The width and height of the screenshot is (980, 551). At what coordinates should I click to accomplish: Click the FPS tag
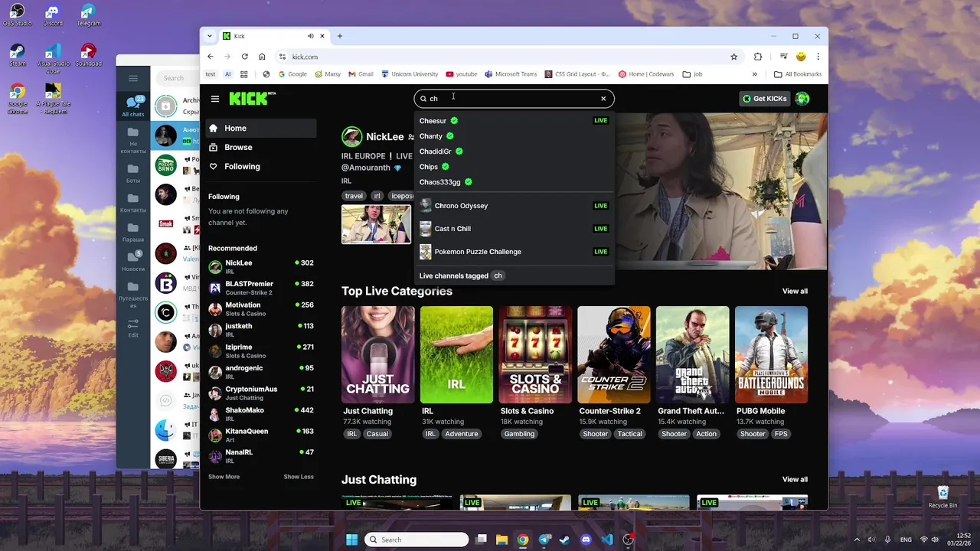pyautogui.click(x=781, y=434)
